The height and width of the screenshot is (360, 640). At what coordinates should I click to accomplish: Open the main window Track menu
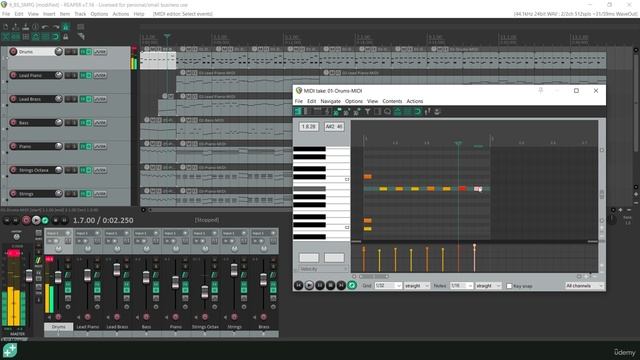(80, 14)
